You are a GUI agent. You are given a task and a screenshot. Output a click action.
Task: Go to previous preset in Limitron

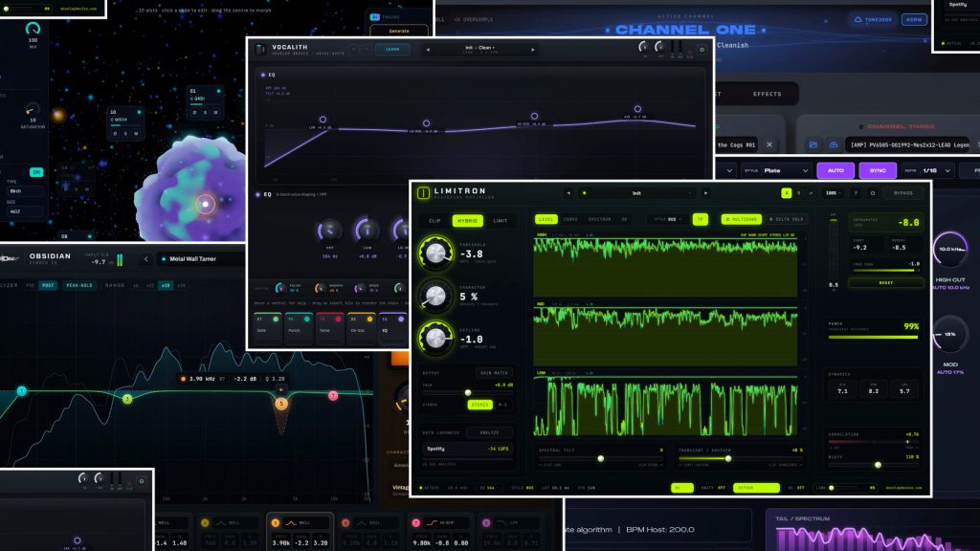point(568,193)
